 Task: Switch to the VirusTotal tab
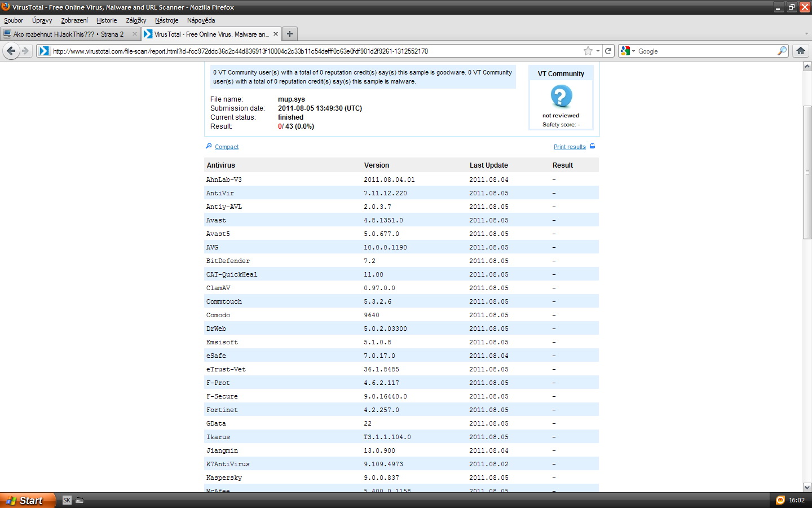(x=211, y=34)
